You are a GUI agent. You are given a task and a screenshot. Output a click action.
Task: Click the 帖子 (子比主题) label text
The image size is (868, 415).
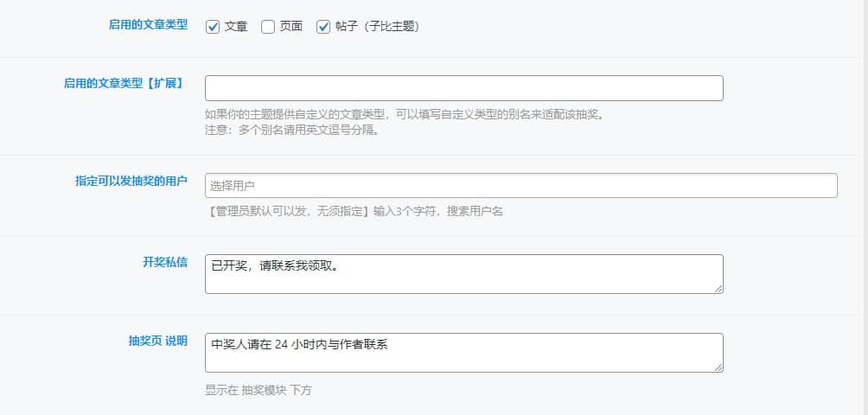pos(378,27)
